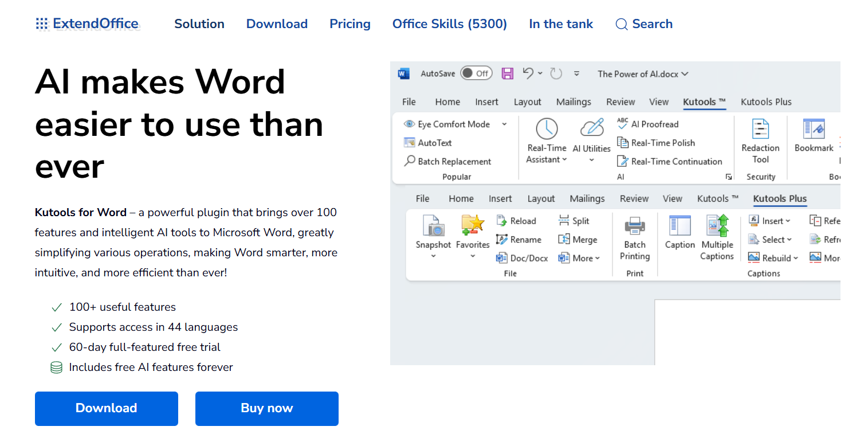This screenshot has width=868, height=438.
Task: Switch to the Kutools Plus ribbon tab
Action: [780, 198]
